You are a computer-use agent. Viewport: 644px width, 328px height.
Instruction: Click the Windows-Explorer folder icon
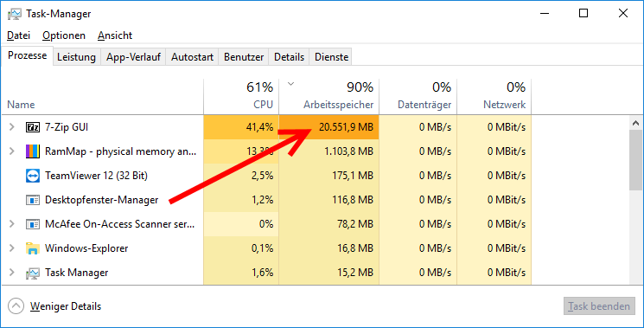tap(33, 248)
